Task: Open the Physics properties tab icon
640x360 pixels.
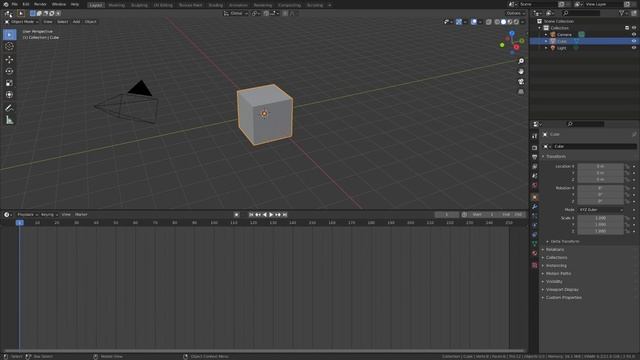Action: [535, 225]
